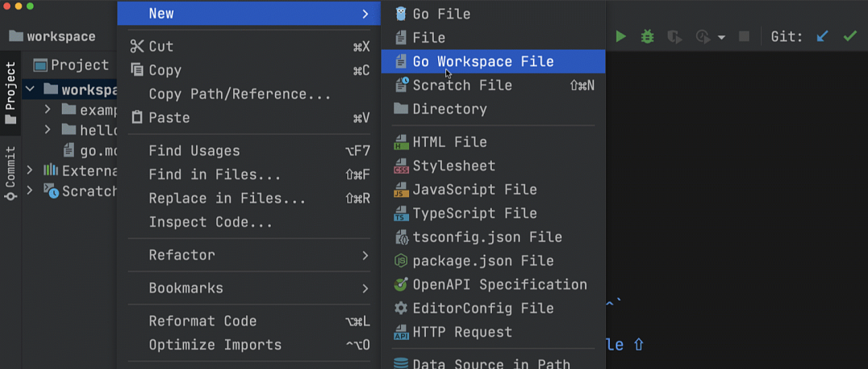This screenshot has width=868, height=369.
Task: Select Find in Files menu entry
Action: [215, 174]
